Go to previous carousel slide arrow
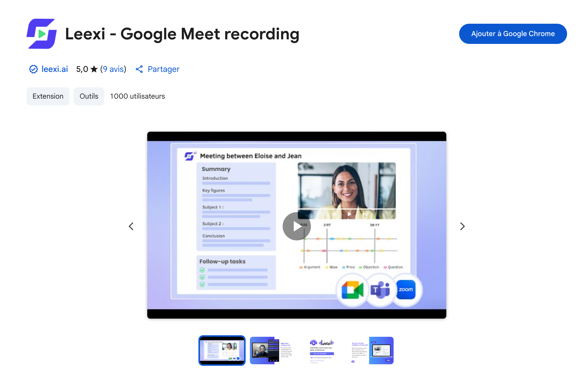 coord(131,226)
